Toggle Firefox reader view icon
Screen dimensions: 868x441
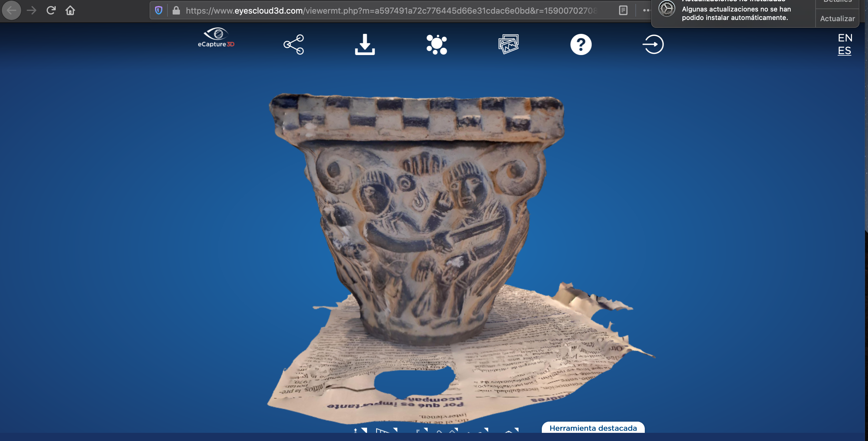623,11
